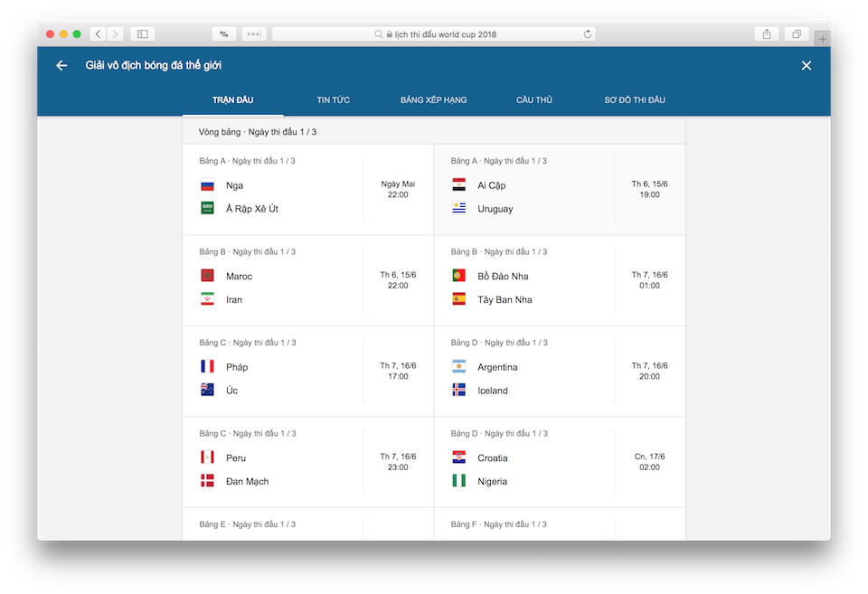
Task: Click the Australia flag next to Úc
Action: (208, 390)
